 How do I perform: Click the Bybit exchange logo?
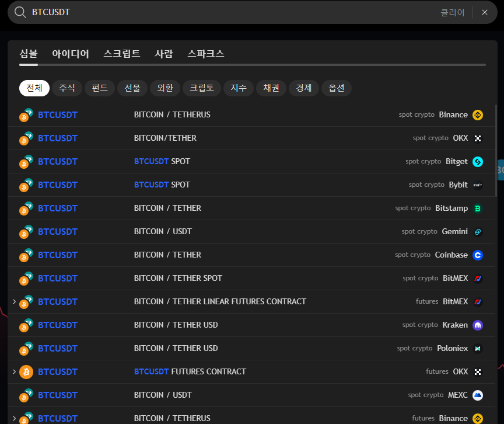click(x=478, y=185)
